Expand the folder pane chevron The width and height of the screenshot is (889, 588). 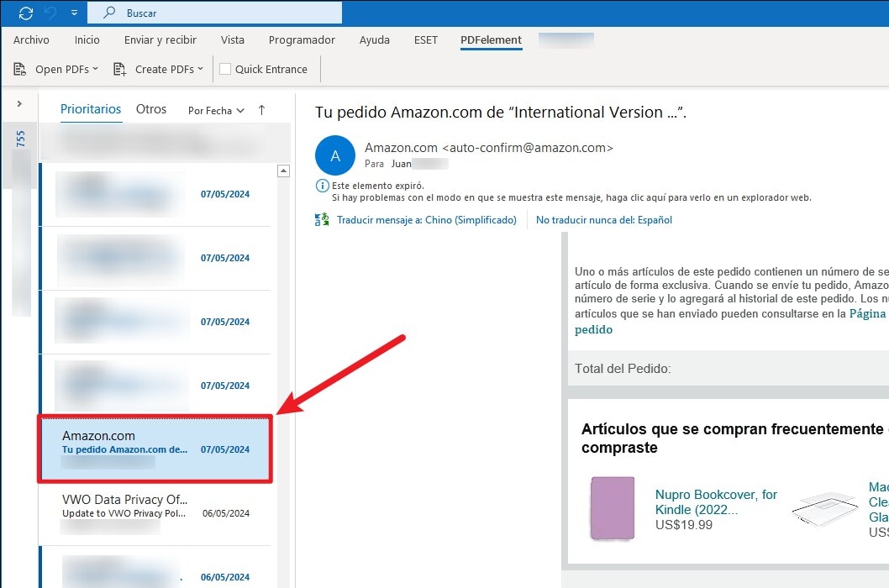point(19,104)
